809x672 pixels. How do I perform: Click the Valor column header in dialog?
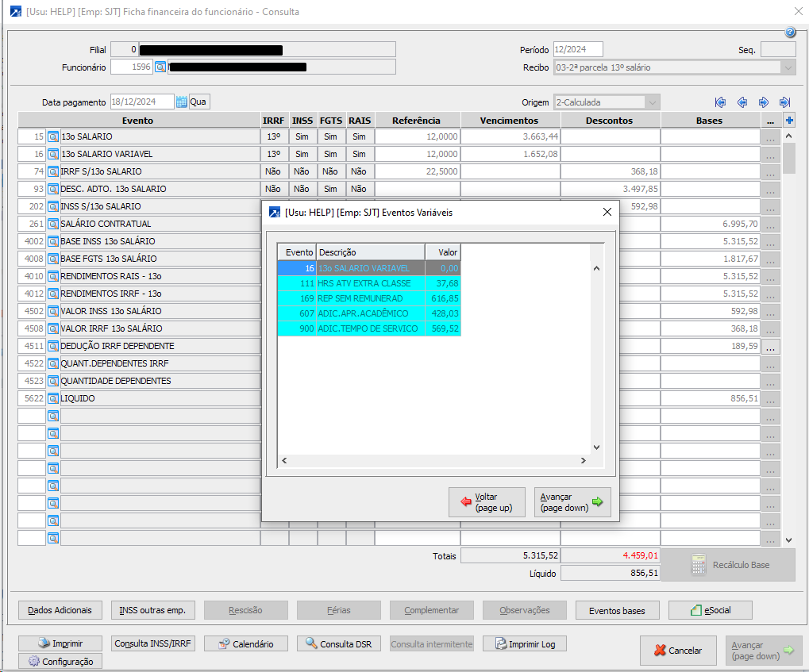tap(443, 252)
